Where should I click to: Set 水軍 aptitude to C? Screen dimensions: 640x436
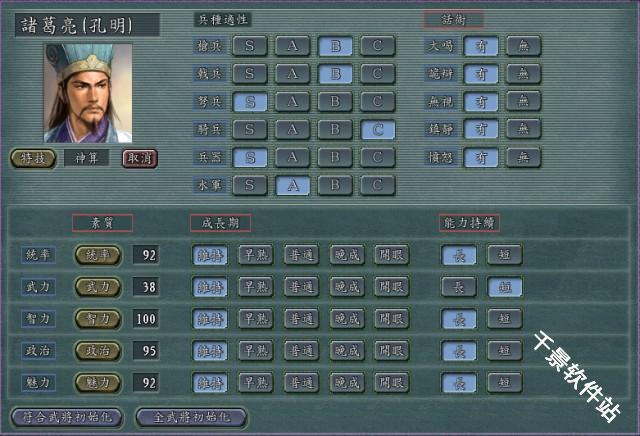pyautogui.click(x=378, y=186)
